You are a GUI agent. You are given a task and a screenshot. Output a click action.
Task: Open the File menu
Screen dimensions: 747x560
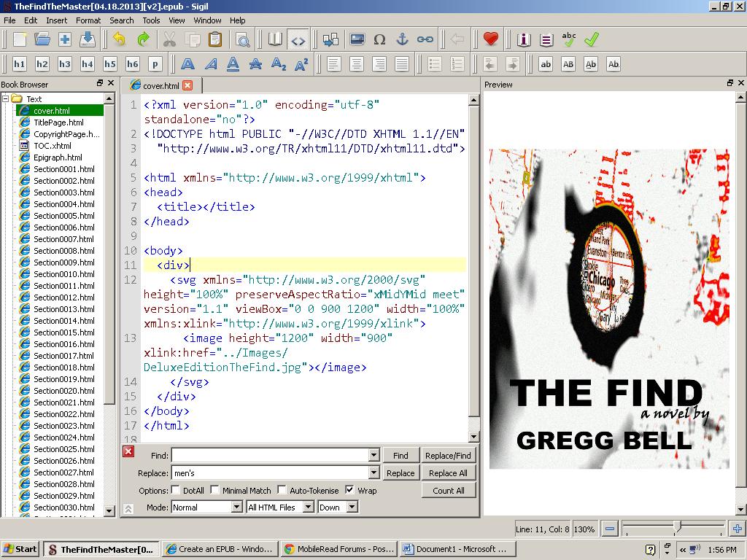[x=9, y=20]
